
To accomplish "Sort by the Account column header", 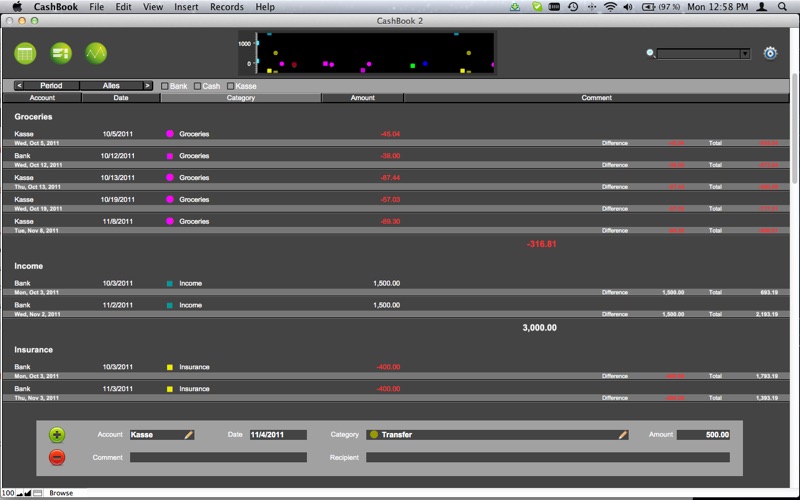I will [x=42, y=98].
